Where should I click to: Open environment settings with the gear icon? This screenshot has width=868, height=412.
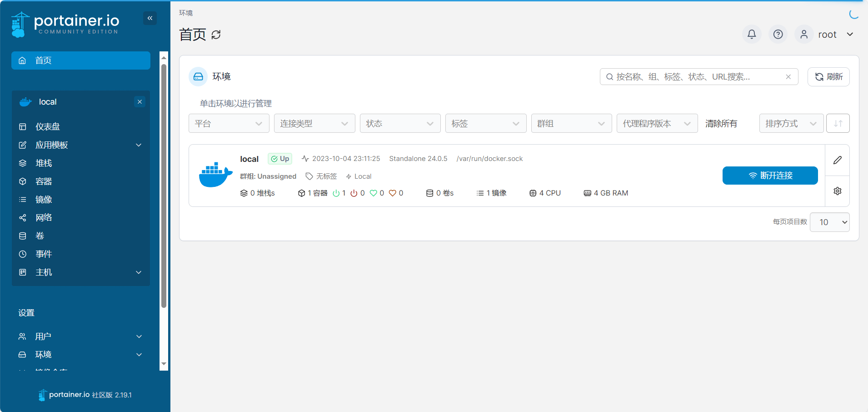(x=837, y=191)
